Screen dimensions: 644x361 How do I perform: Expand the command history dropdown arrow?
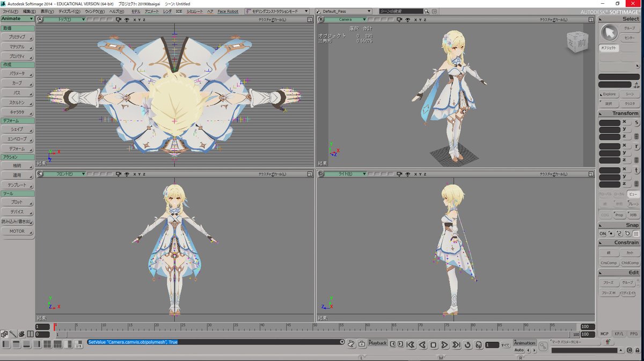click(342, 342)
